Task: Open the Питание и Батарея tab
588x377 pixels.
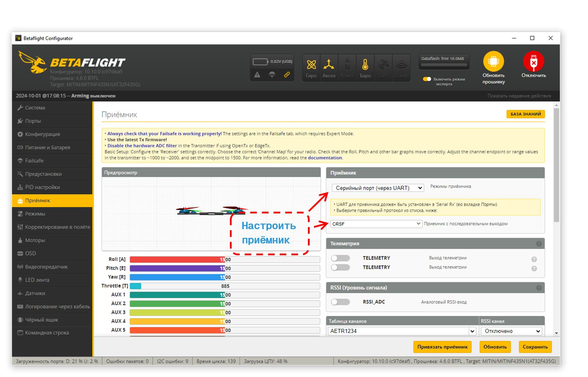Action: [52, 148]
